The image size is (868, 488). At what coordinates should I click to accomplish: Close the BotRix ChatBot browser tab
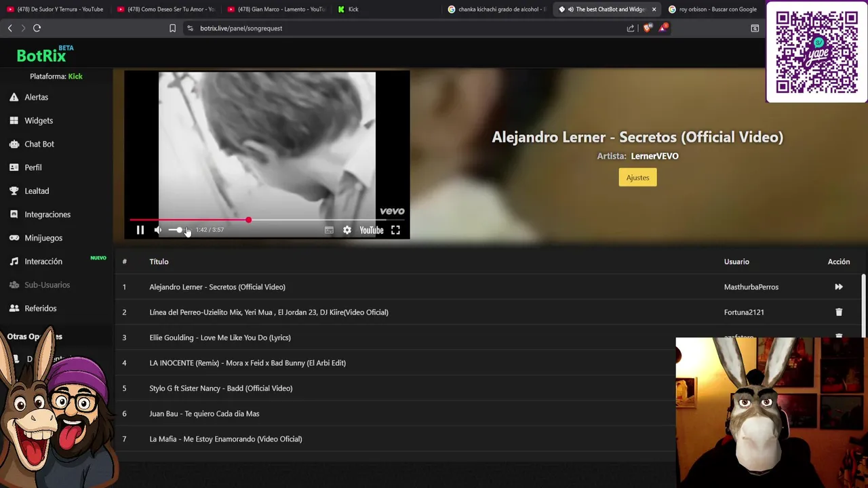[654, 9]
